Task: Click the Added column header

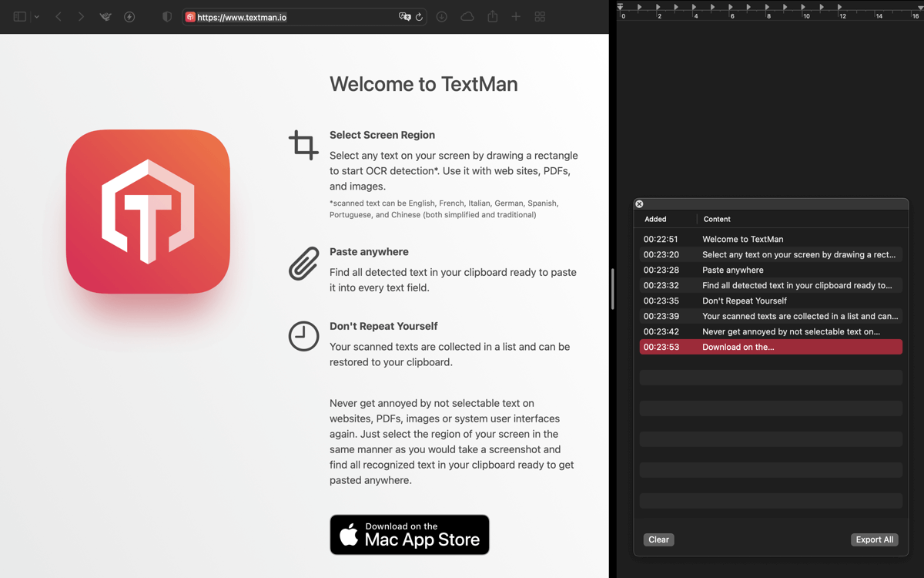Action: (x=655, y=219)
